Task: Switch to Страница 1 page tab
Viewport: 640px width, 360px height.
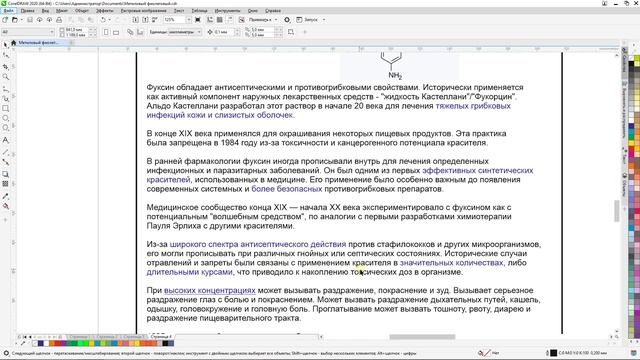Action: point(80,337)
